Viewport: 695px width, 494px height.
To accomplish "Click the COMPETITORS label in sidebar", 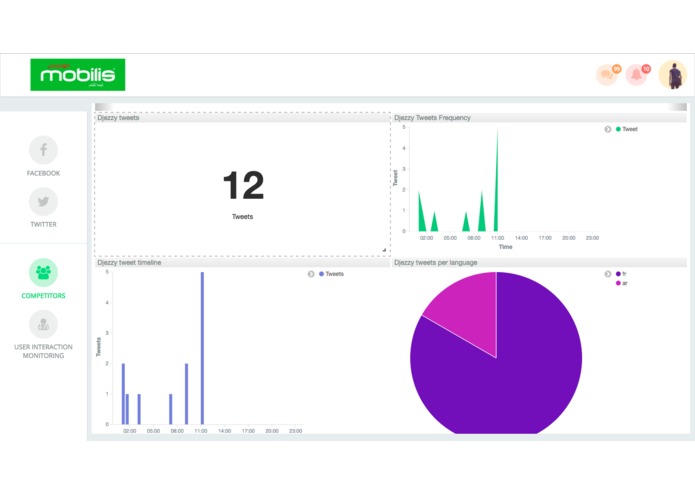I will [x=43, y=296].
